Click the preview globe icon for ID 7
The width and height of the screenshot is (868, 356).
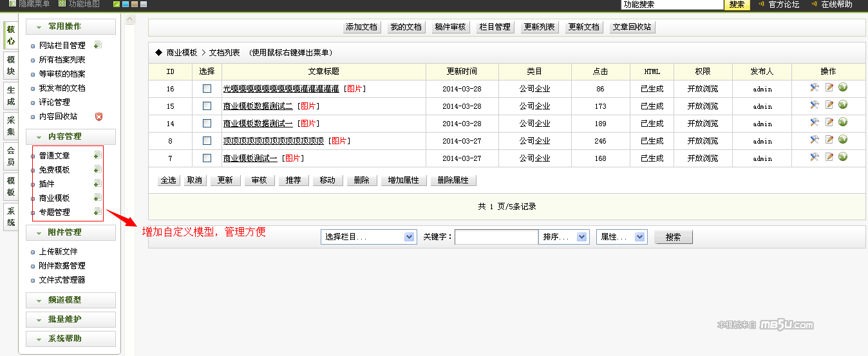click(x=843, y=157)
